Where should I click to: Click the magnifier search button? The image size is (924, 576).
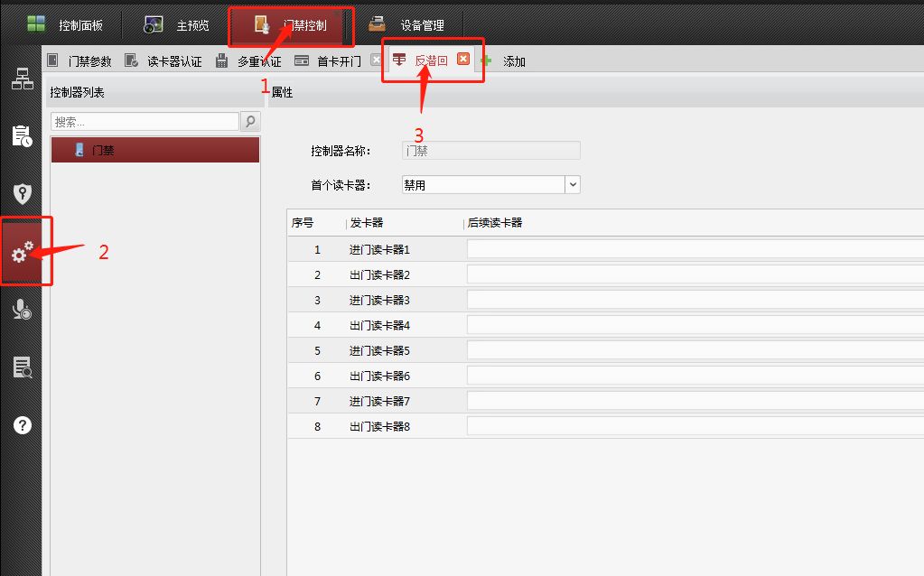(x=250, y=121)
